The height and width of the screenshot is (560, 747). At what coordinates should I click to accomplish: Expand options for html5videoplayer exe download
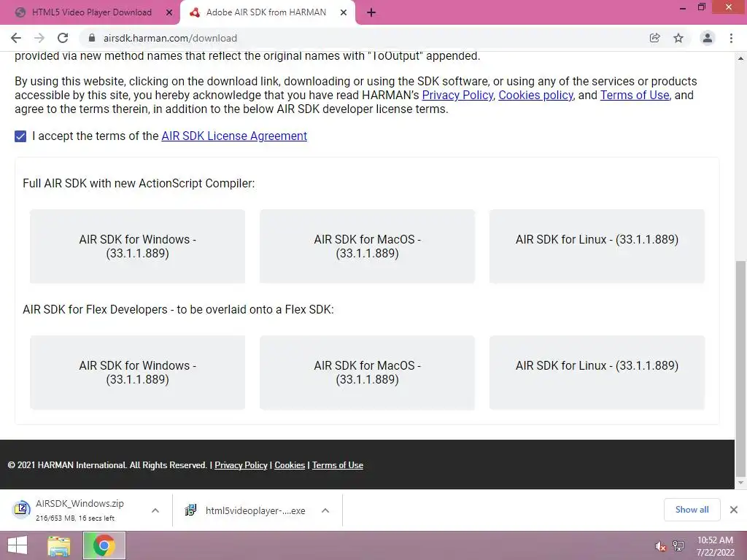pos(325,510)
